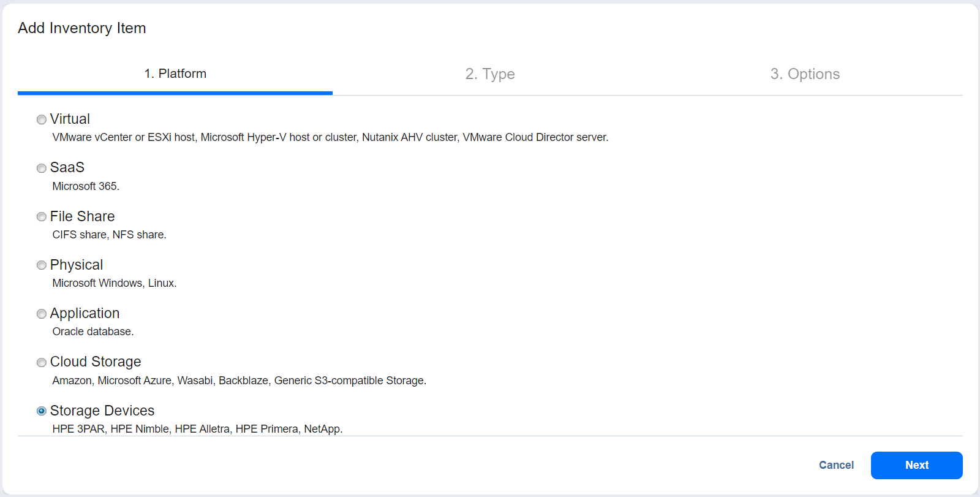Click the Microsoft Windows, Linux description
This screenshot has height=497, width=980.
point(115,283)
